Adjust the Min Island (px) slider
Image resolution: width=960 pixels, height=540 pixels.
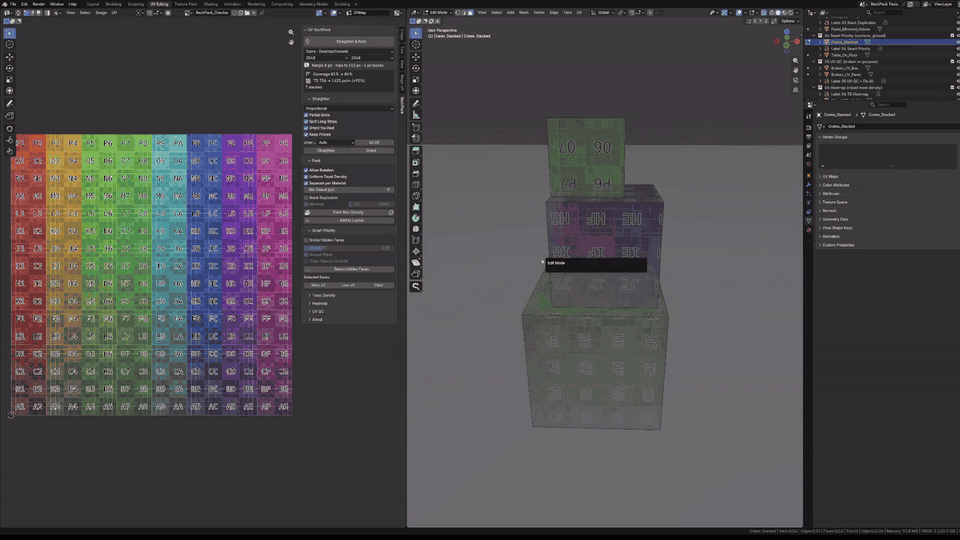(349, 190)
